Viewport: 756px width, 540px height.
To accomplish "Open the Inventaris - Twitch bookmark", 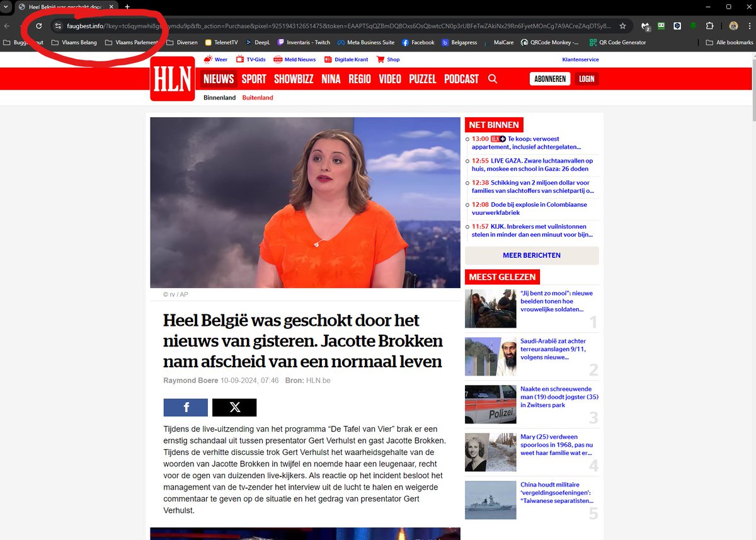I will click(x=303, y=42).
